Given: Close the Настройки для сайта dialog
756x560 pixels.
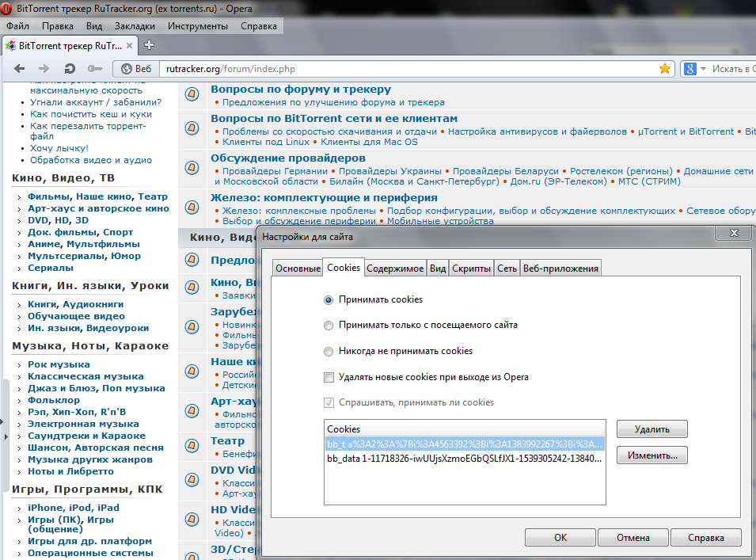Looking at the screenshot, I should [x=734, y=233].
